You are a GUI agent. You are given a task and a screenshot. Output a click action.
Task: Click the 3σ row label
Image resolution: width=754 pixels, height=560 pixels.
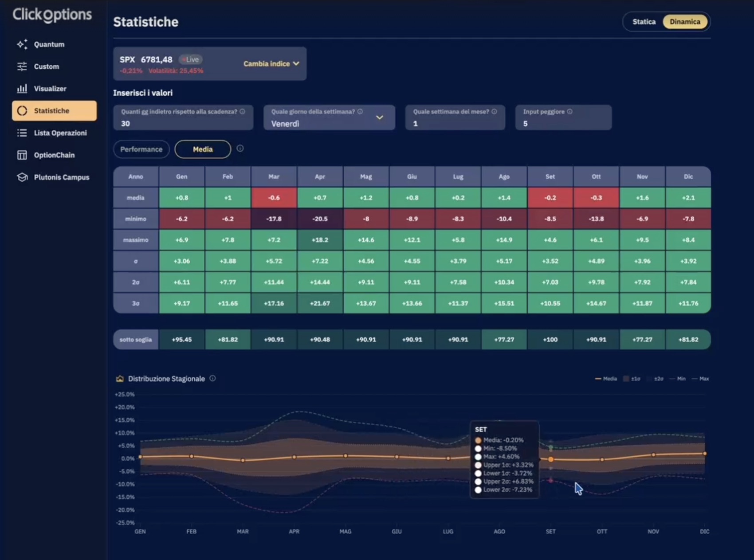(136, 303)
